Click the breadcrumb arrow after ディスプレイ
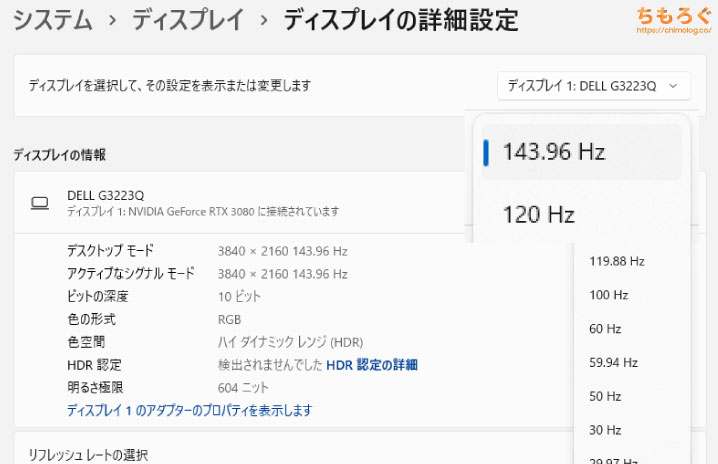This screenshot has height=464, width=718. coord(263,20)
